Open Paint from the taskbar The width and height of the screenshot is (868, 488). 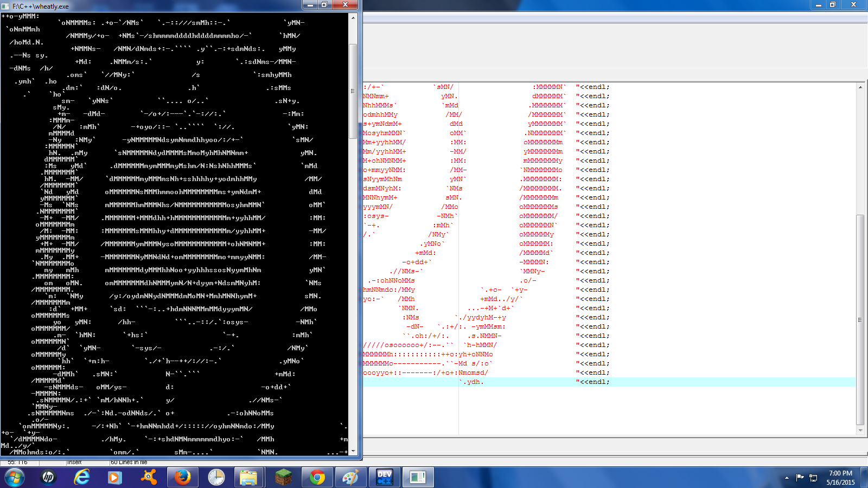pos(351,477)
